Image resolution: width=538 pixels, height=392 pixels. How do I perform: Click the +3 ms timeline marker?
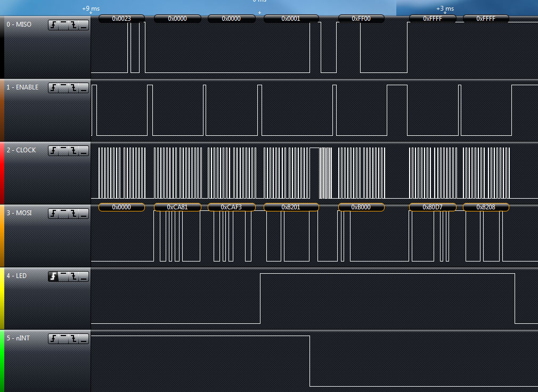tap(445, 9)
